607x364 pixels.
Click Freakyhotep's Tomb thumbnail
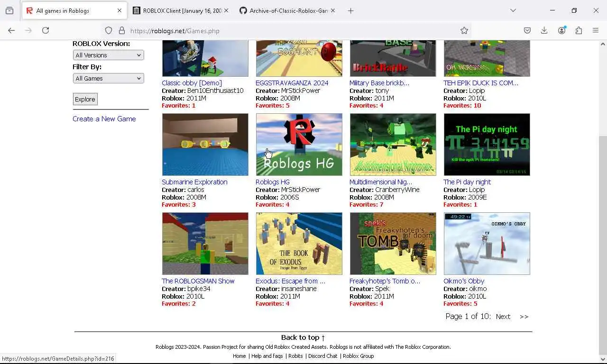point(393,244)
